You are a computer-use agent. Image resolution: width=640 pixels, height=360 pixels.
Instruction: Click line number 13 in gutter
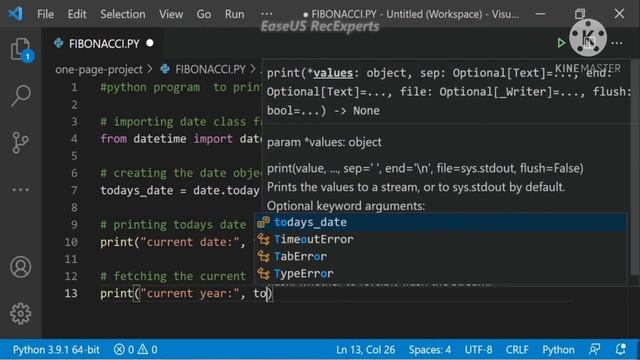click(x=71, y=293)
